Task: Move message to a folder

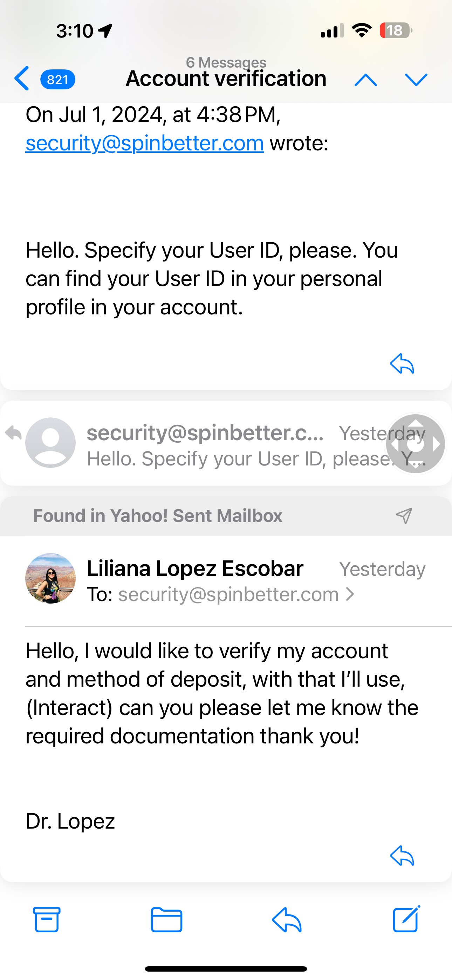Action: tap(167, 919)
